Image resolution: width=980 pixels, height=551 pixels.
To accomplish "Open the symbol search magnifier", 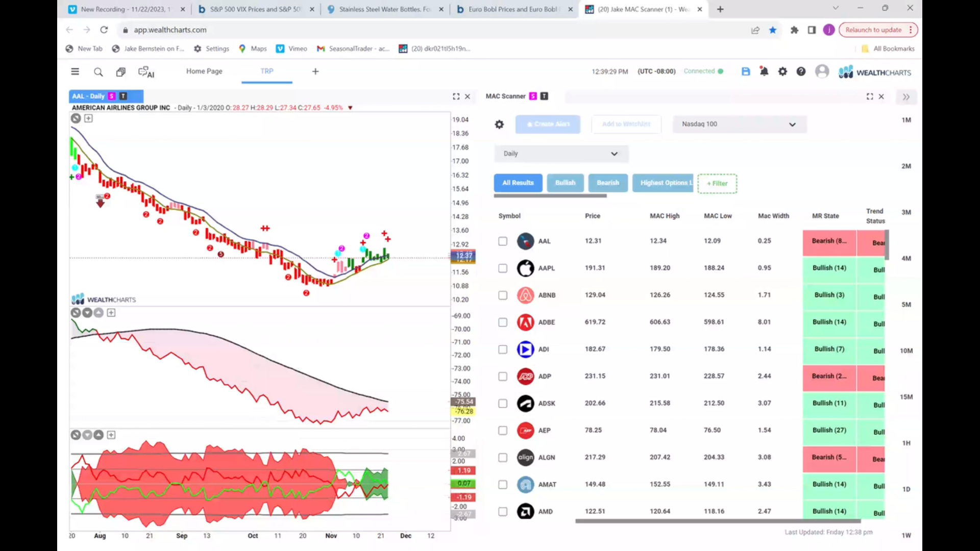I will 98,72.
